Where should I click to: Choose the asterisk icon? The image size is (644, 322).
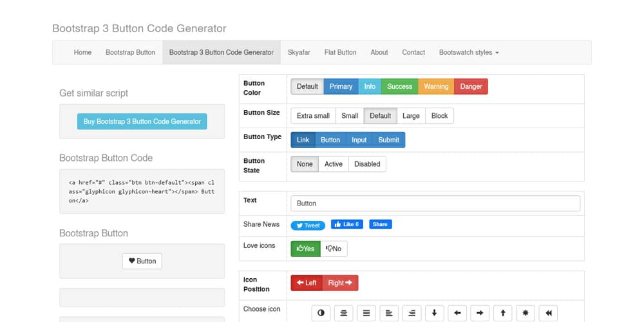(x=526, y=313)
